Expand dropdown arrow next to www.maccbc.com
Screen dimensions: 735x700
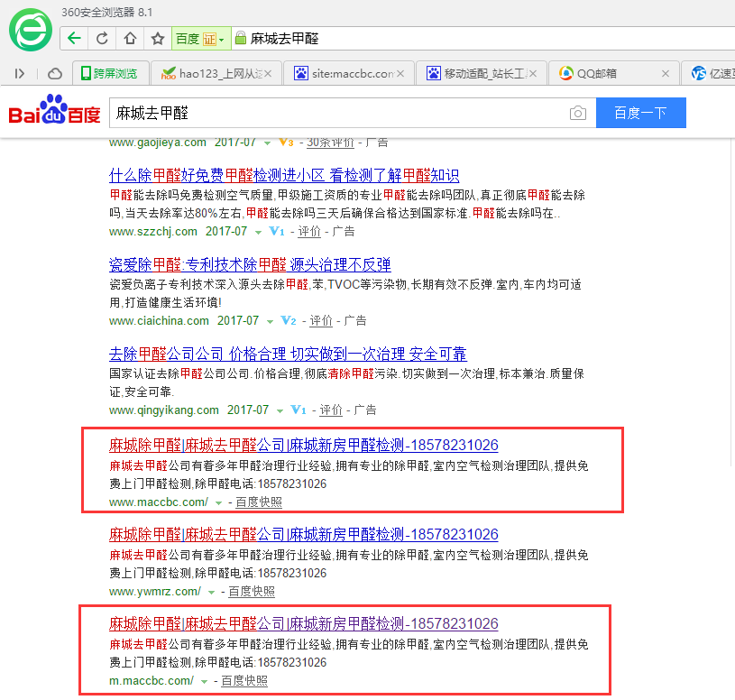tap(218, 503)
